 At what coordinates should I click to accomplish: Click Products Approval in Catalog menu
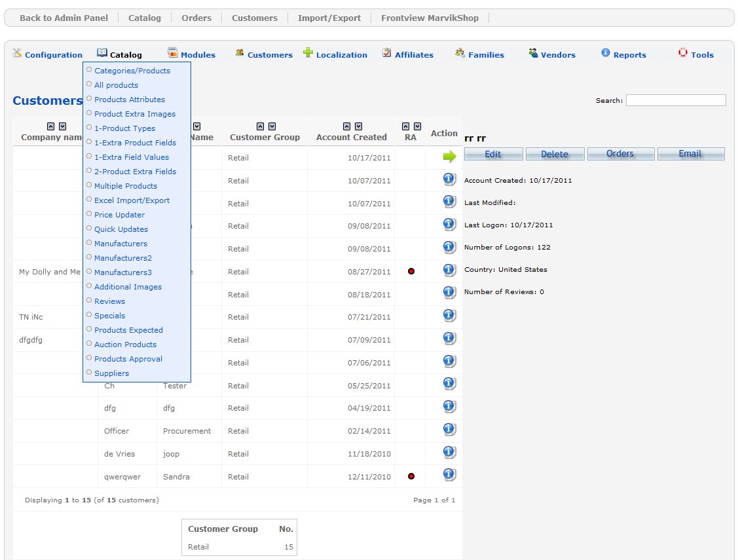coord(128,359)
